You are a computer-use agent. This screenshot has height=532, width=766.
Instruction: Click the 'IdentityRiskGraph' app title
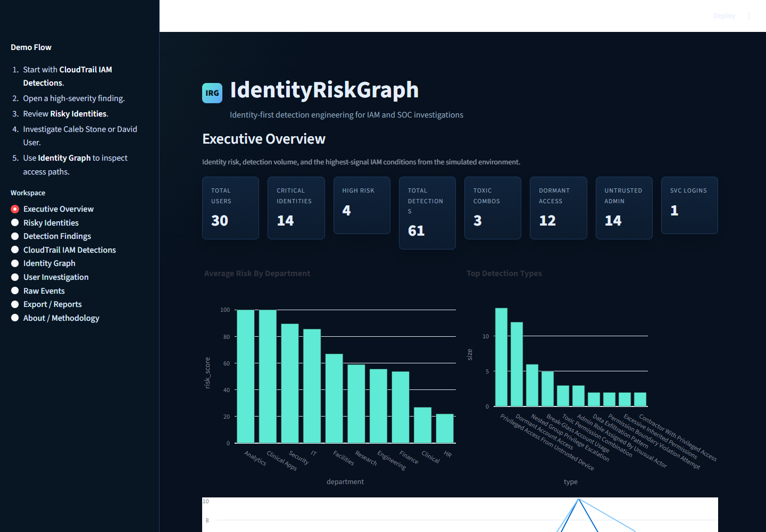(x=324, y=90)
